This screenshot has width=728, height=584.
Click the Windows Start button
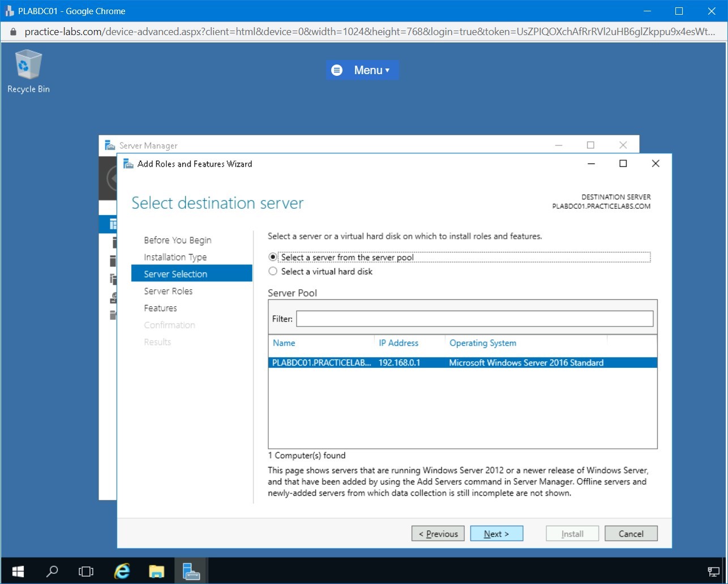18,571
